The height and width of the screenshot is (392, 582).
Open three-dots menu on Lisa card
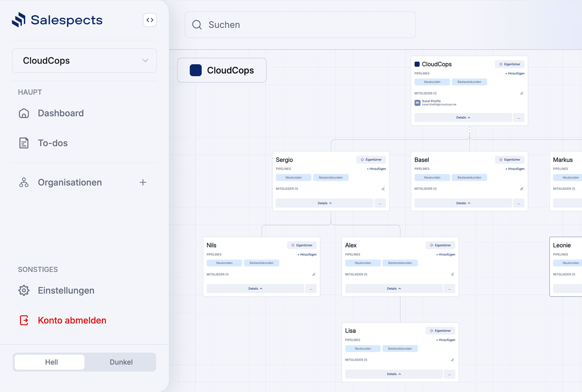click(449, 374)
